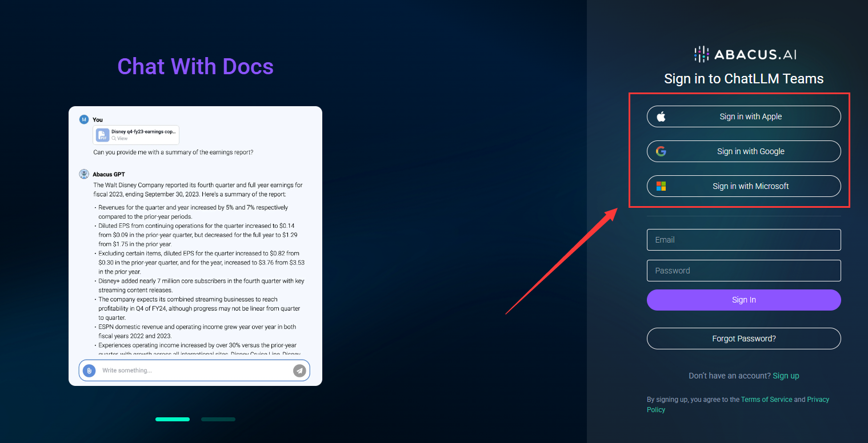
Task: Sign in with Apple
Action: click(744, 116)
